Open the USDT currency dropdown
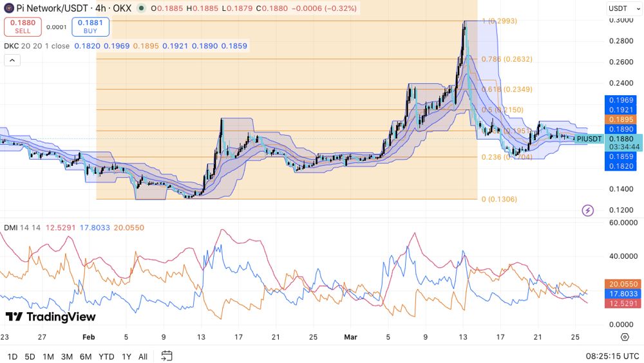This screenshot has width=644, height=363. click(x=624, y=8)
